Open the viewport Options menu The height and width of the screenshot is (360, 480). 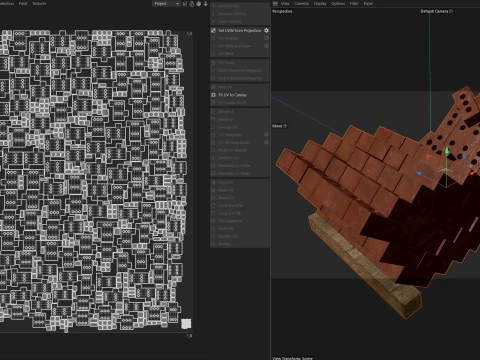pos(338,4)
